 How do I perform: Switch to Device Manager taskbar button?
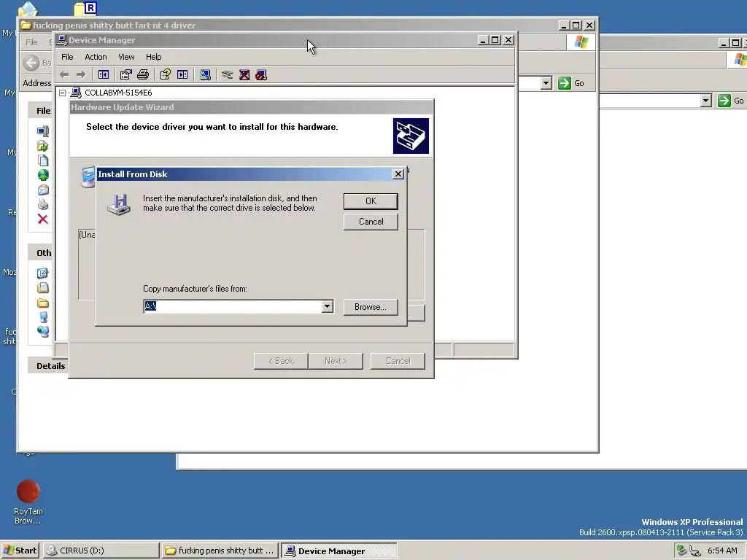[338, 551]
